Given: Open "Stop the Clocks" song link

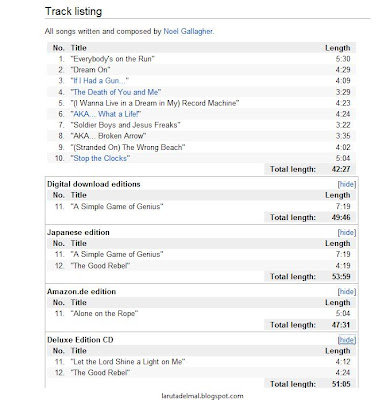Looking at the screenshot, I should (x=100, y=158).
